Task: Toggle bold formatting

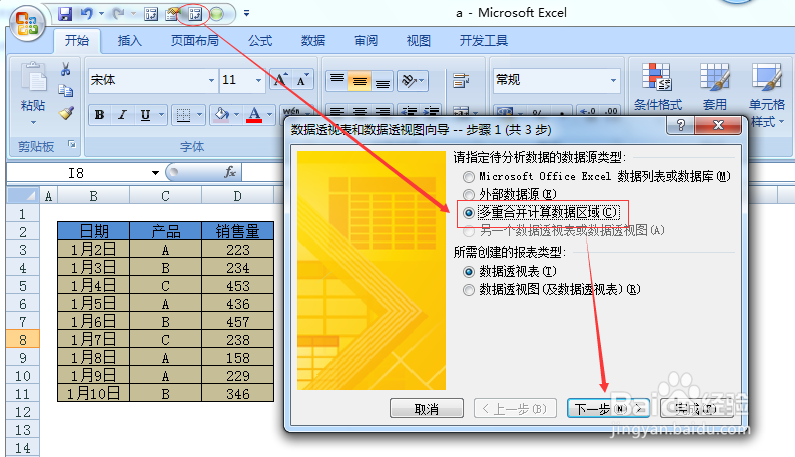Action: point(99,115)
